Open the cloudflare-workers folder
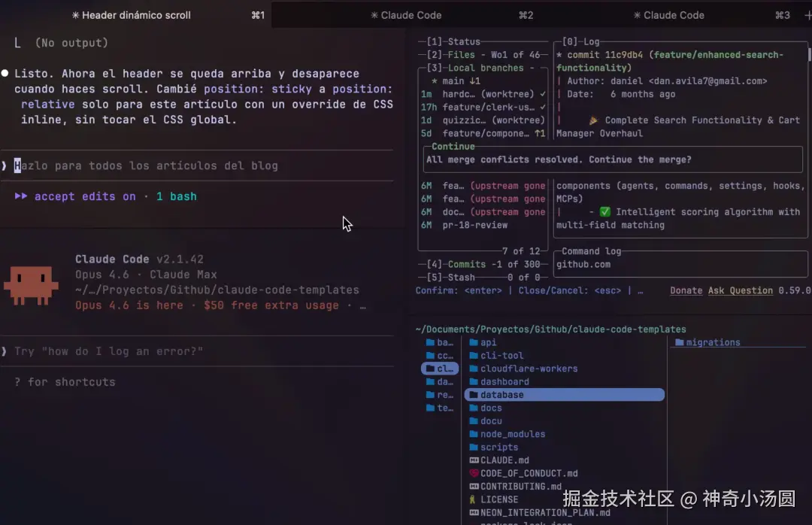This screenshot has width=812, height=525. point(523,369)
